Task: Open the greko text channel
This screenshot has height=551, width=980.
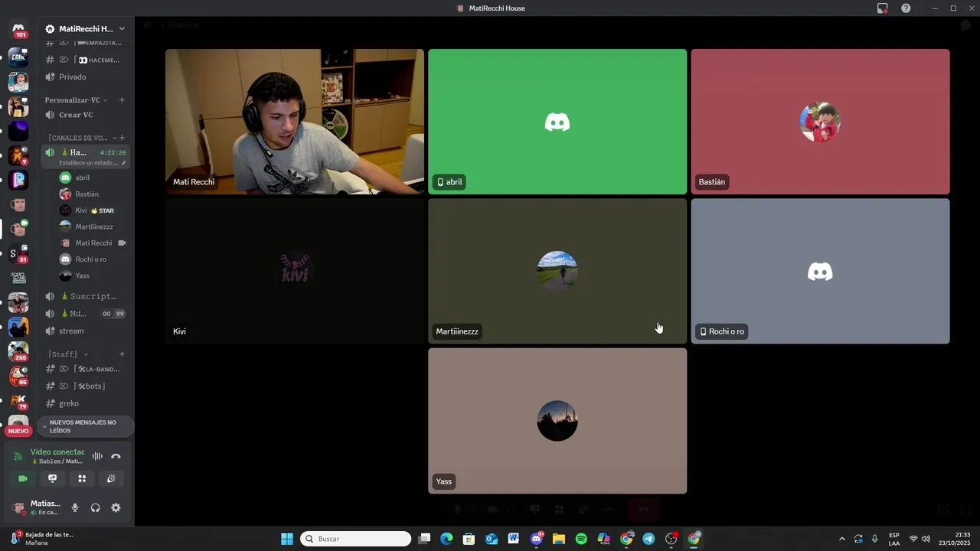Action: 85,403
